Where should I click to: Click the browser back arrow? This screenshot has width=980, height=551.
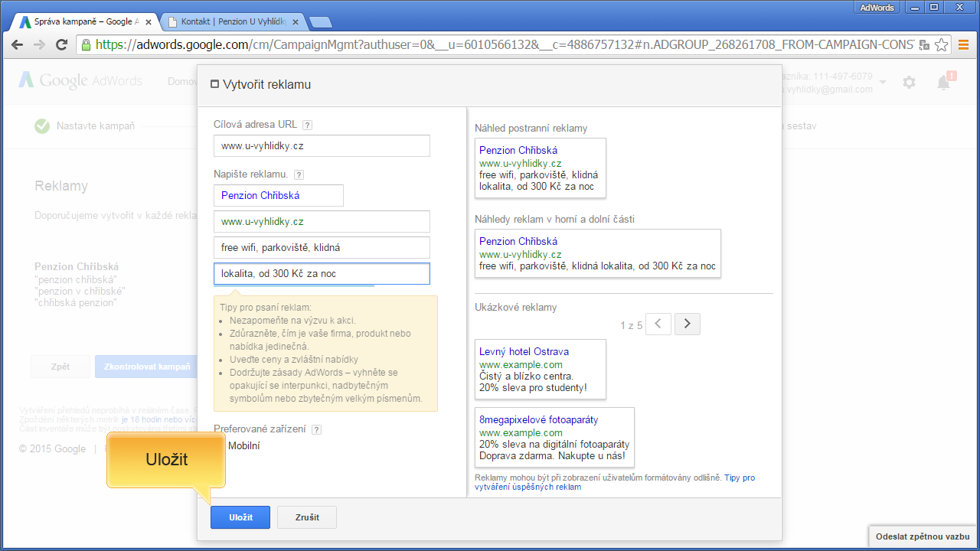(x=18, y=44)
